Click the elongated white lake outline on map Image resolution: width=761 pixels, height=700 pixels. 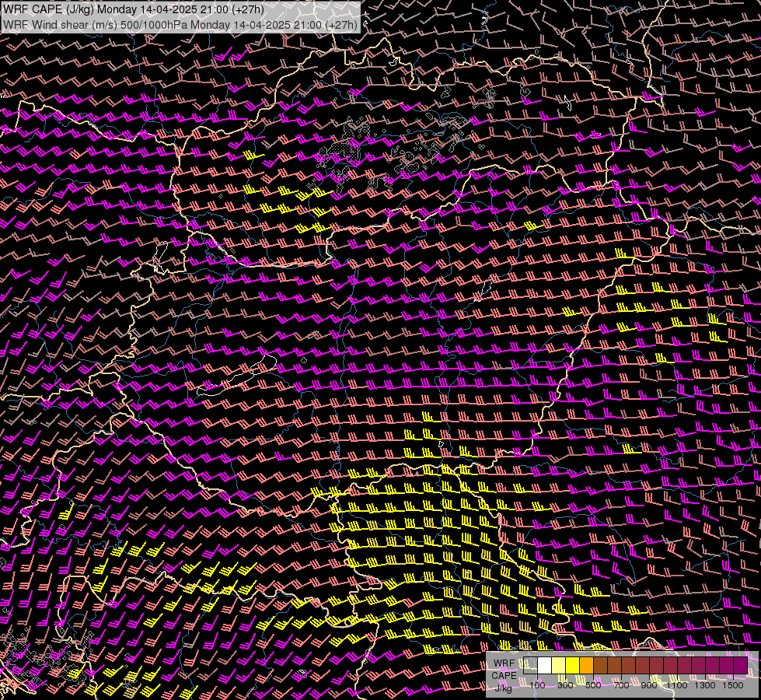pos(237,376)
